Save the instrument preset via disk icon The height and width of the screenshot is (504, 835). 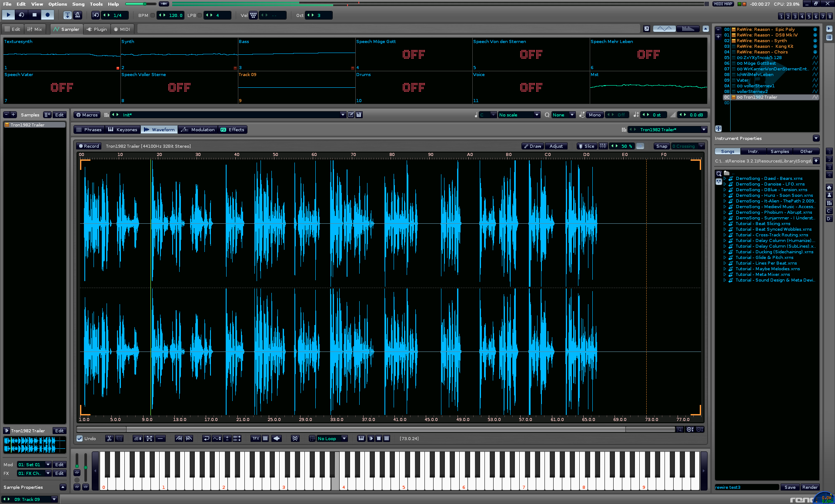pos(359,115)
